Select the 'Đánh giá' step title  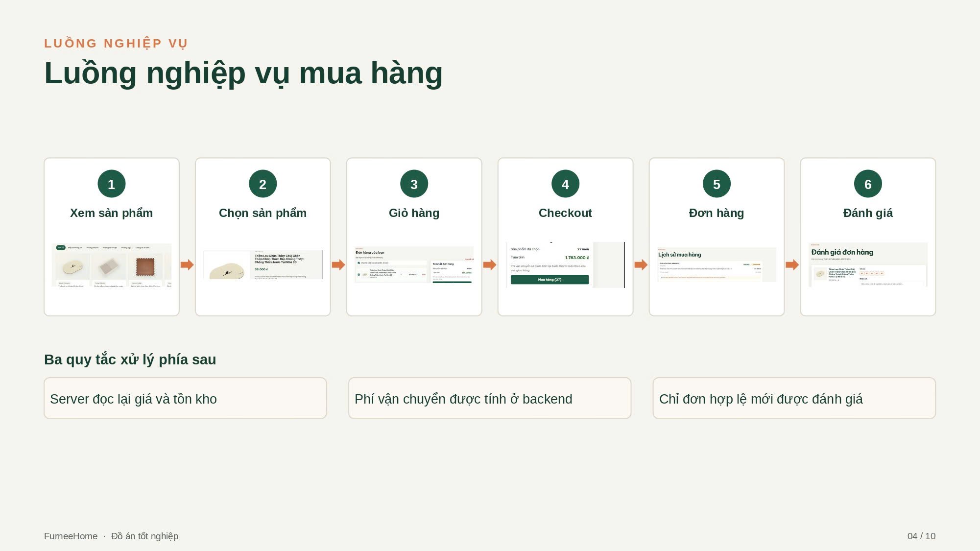[868, 213]
